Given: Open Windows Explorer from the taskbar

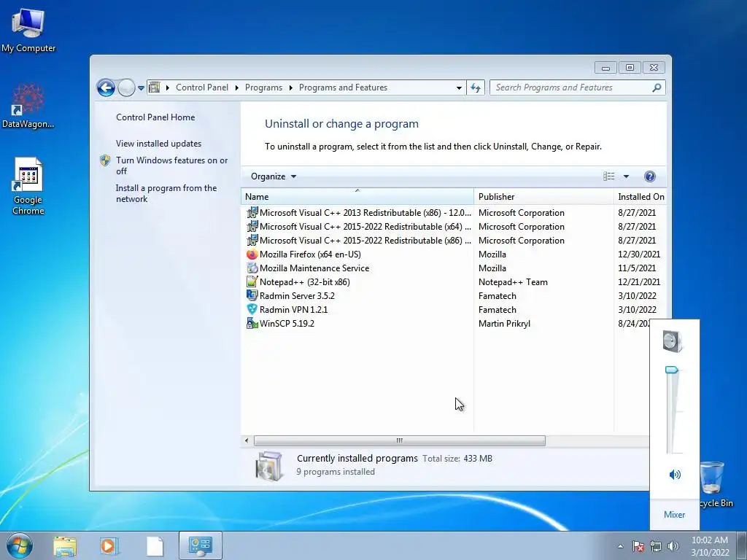Looking at the screenshot, I should point(65,546).
